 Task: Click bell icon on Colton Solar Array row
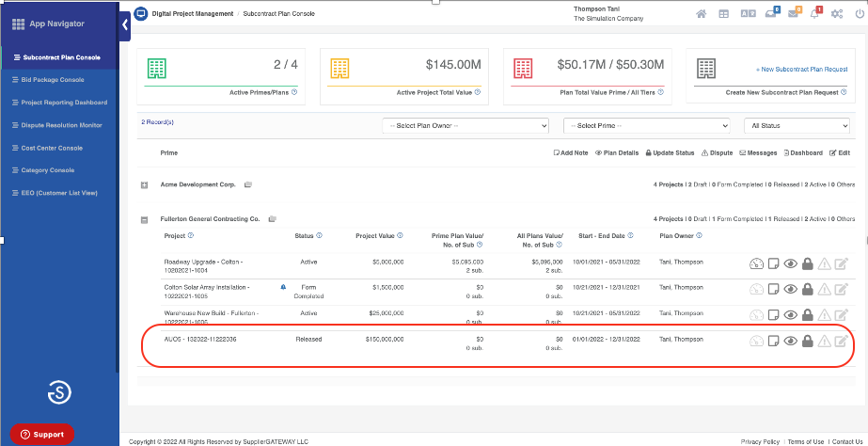(283, 287)
